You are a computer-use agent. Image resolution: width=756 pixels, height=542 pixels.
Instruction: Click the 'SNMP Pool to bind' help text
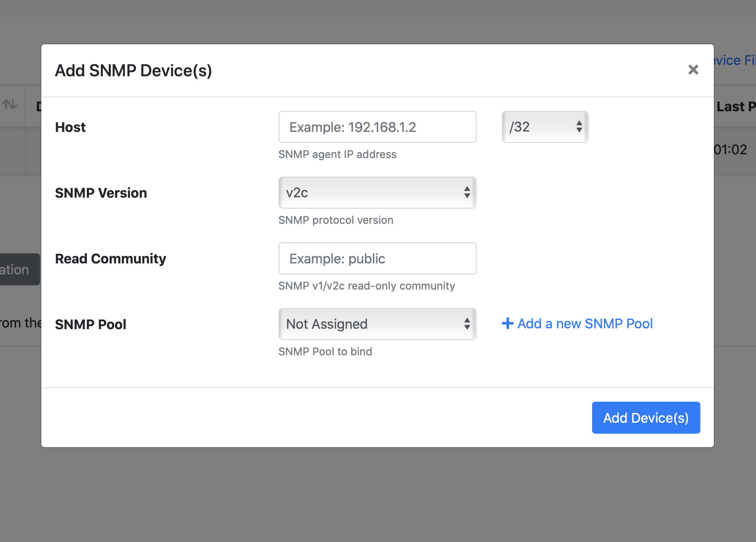(x=325, y=351)
